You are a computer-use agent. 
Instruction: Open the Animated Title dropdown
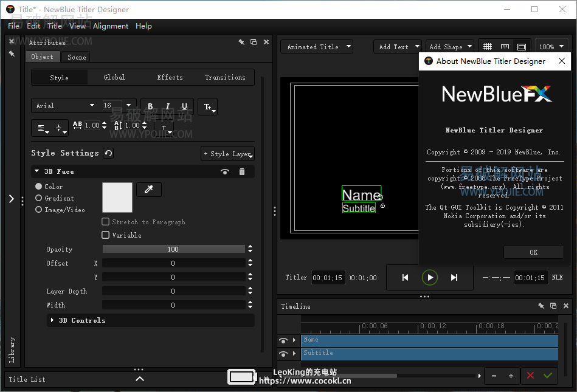tap(317, 47)
